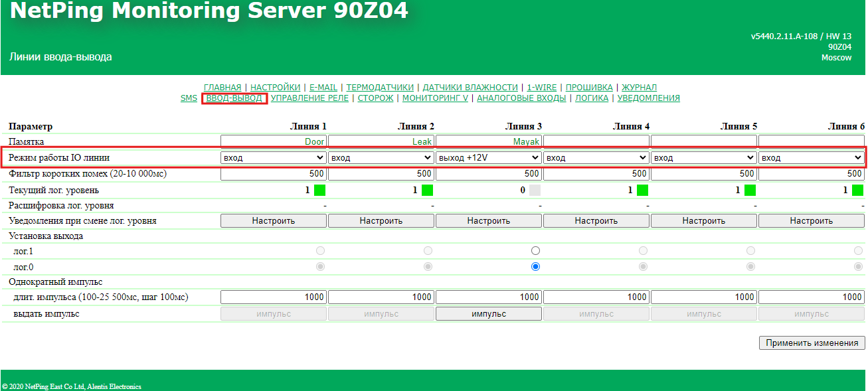The height and width of the screenshot is (391, 868).
Task: Open IO mode dropdown for Line 1
Action: 273,158
